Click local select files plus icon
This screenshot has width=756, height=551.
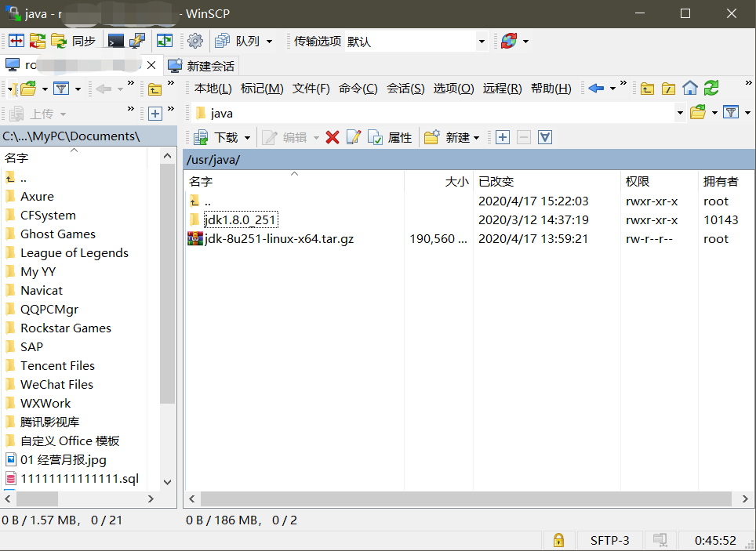coord(154,114)
